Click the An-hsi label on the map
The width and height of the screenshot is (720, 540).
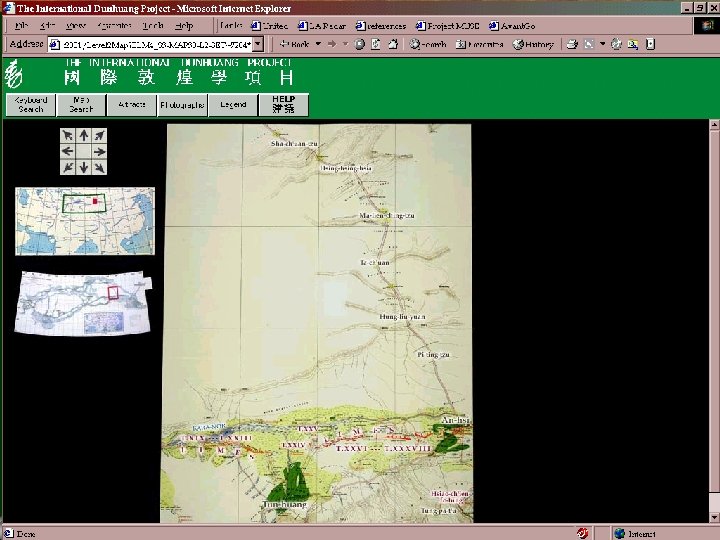click(455, 420)
